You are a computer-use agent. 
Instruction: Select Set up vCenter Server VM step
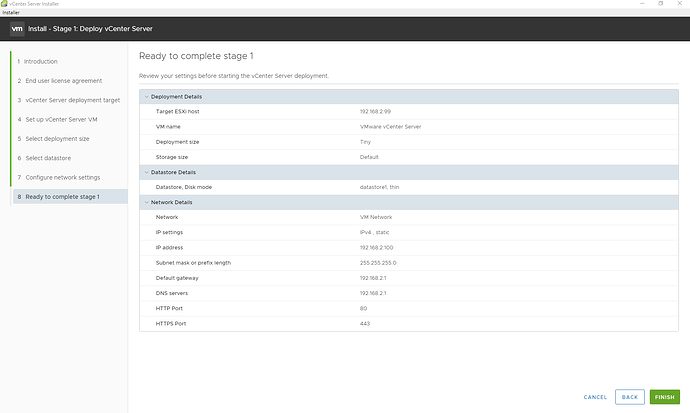pos(62,120)
